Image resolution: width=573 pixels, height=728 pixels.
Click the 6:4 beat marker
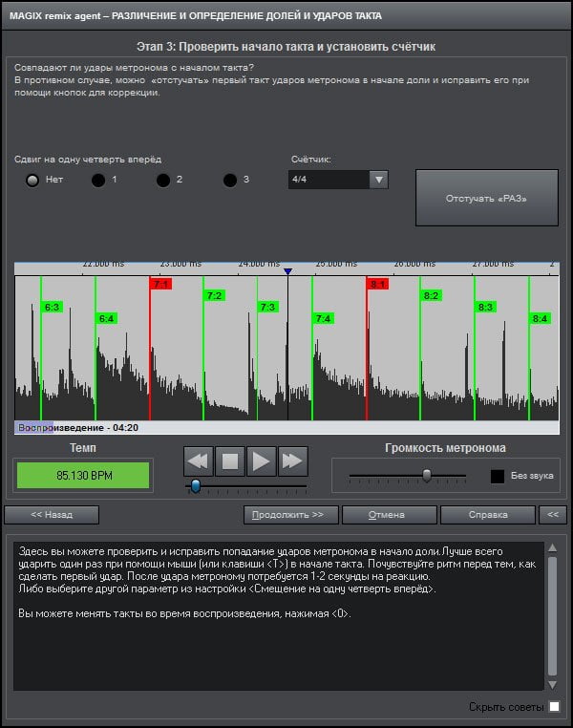tap(106, 318)
